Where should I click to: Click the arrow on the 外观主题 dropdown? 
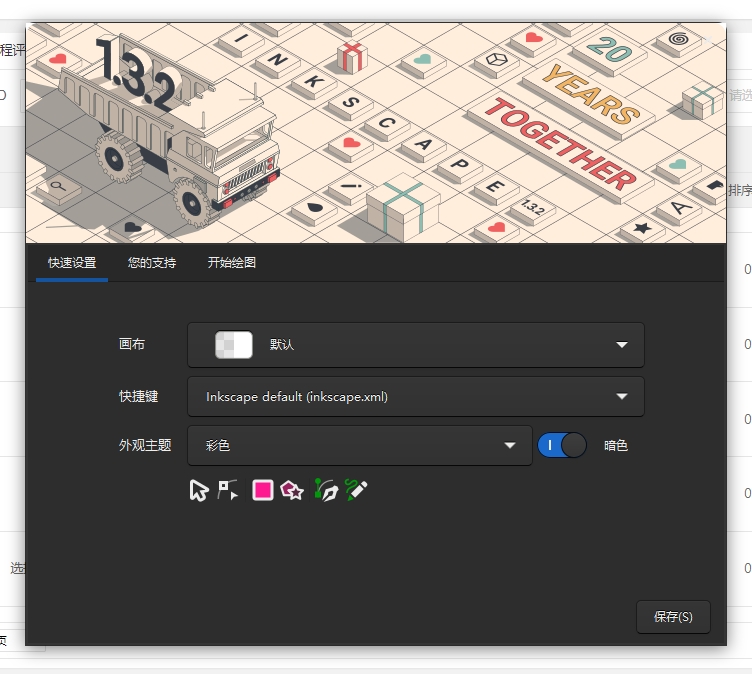(510, 446)
